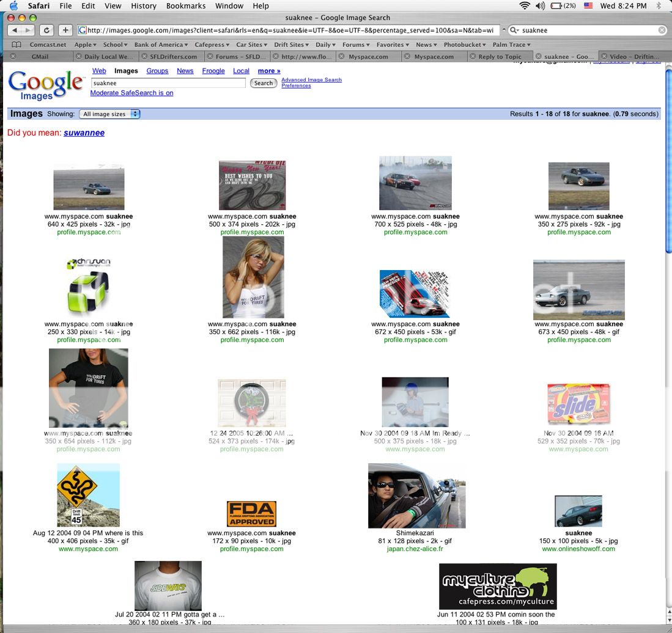
Task: Open the Apple menu logo
Action: 13,5
